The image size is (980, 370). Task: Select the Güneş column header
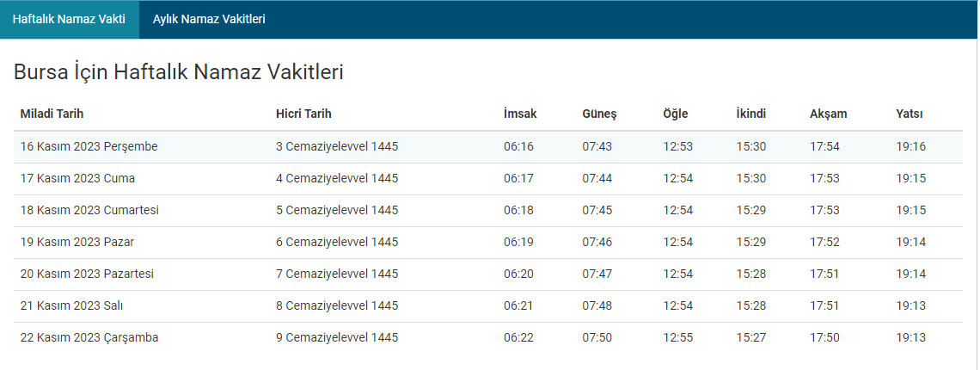[x=599, y=114]
